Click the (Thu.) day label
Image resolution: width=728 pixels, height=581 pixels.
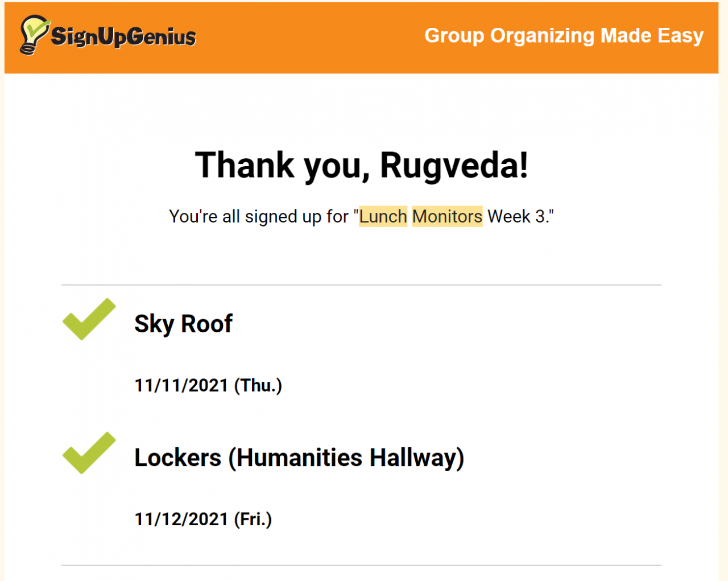pyautogui.click(x=258, y=386)
